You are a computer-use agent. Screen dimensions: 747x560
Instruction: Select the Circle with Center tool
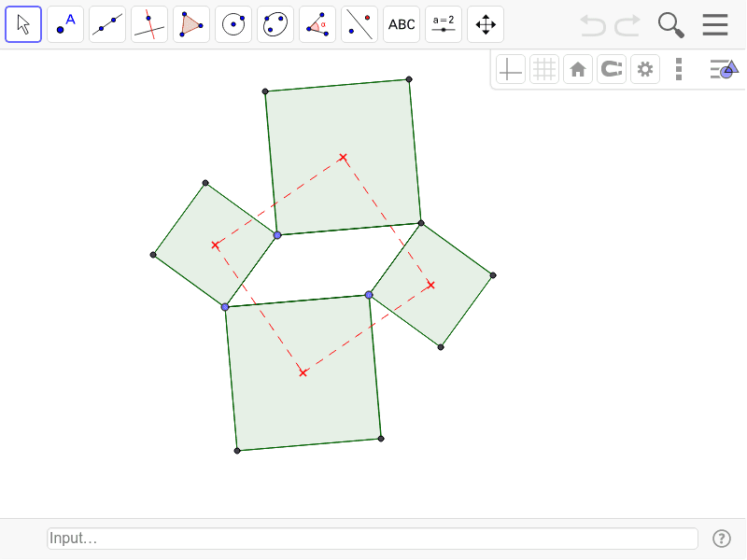pyautogui.click(x=233, y=24)
